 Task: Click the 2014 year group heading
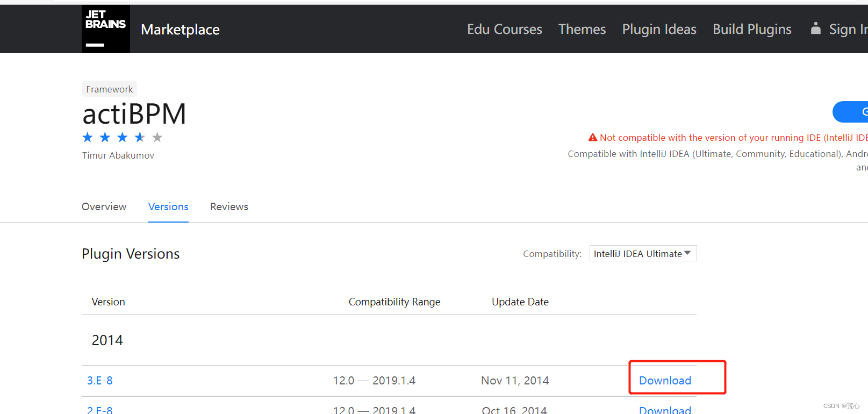pyautogui.click(x=107, y=340)
